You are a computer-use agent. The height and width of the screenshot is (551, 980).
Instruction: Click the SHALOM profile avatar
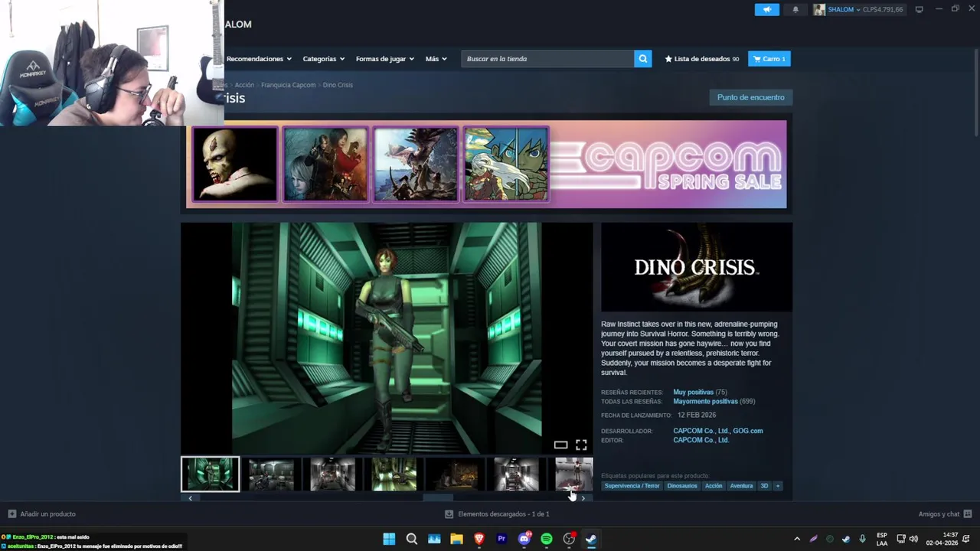[x=819, y=9]
